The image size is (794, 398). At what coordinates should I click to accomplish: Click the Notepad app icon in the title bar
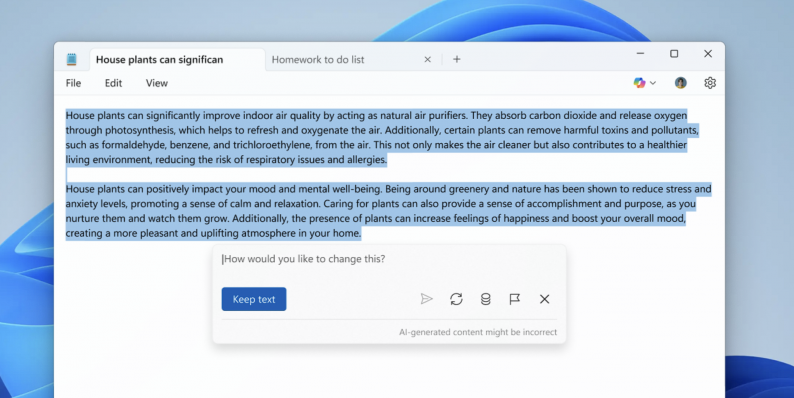coord(71,59)
